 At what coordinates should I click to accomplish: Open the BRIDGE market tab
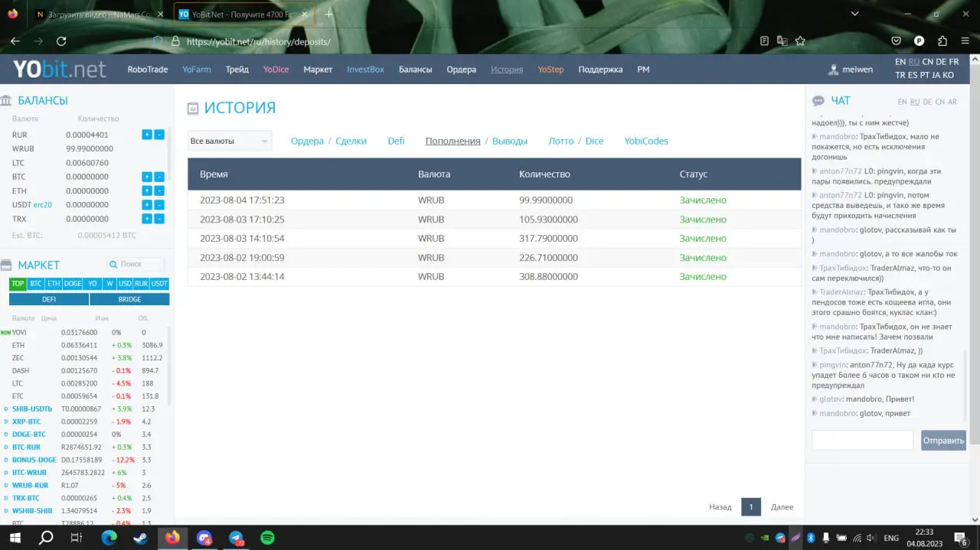click(x=129, y=299)
